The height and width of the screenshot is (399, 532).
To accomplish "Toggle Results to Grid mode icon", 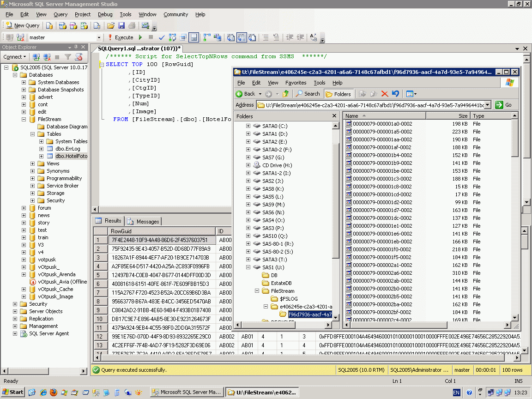I will point(242,37).
